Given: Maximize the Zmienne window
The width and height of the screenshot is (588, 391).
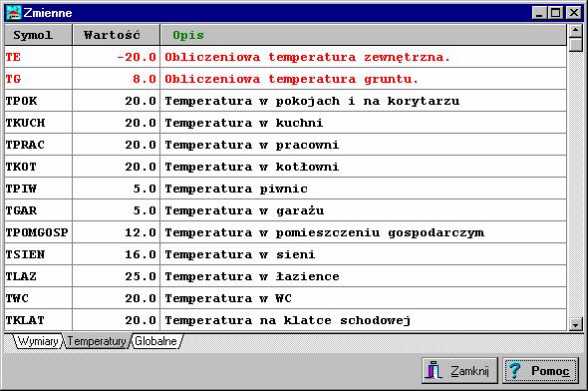Looking at the screenshot, I should click(x=555, y=13).
